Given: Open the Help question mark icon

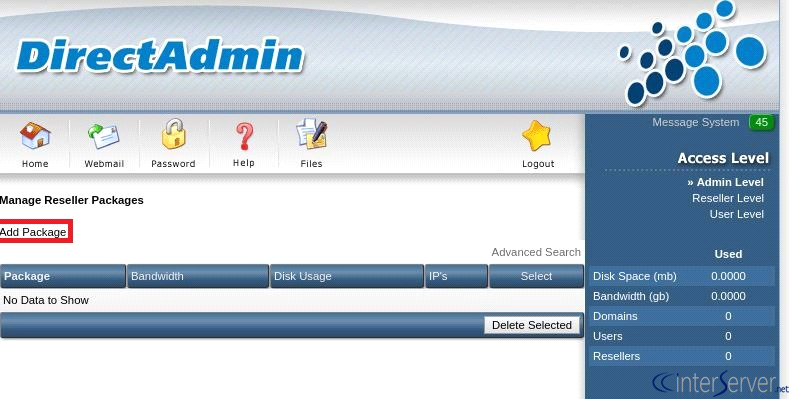Looking at the screenshot, I should point(244,136).
